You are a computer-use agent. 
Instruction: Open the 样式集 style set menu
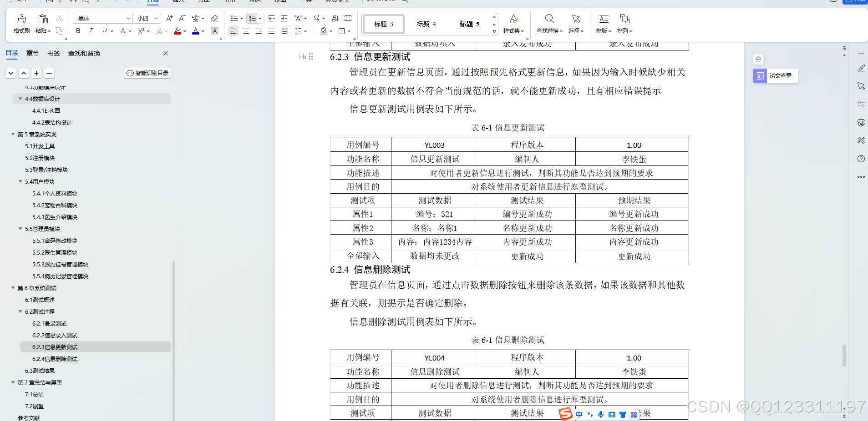[x=513, y=24]
